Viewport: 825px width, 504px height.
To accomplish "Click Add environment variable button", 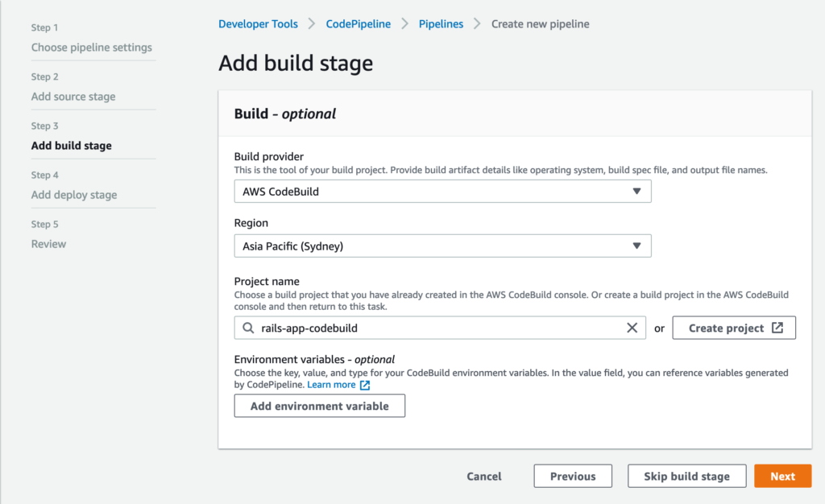I will tap(319, 406).
